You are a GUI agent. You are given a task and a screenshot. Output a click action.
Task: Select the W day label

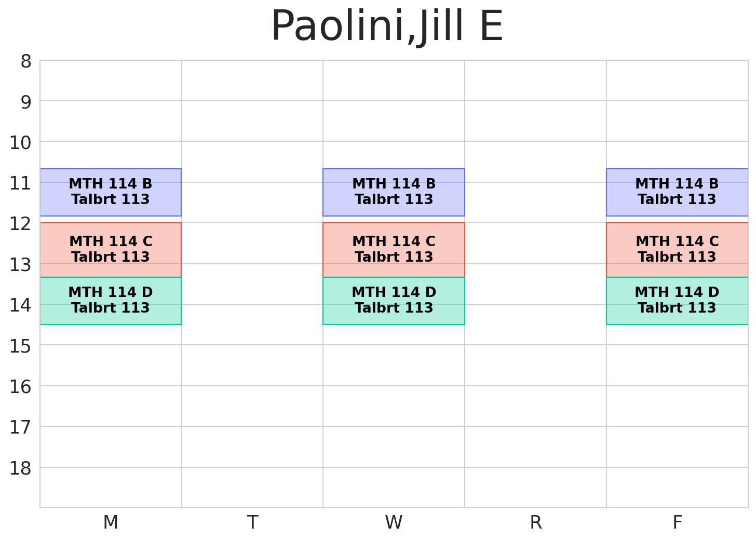point(394,522)
